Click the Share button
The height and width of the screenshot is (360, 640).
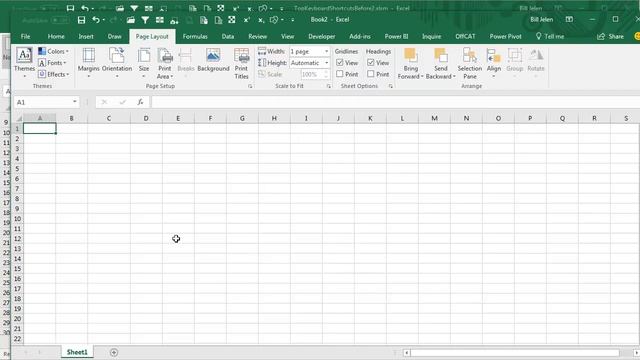click(x=610, y=36)
